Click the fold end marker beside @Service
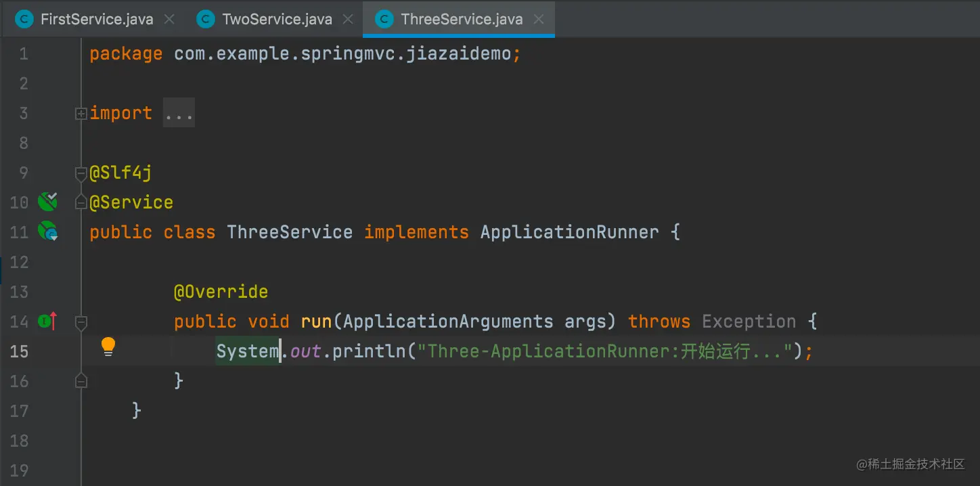 (81, 202)
